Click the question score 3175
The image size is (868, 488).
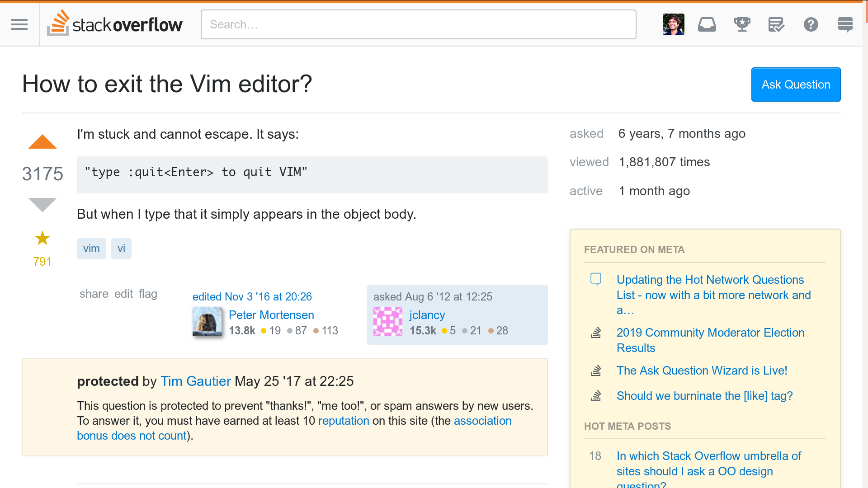[x=42, y=174]
